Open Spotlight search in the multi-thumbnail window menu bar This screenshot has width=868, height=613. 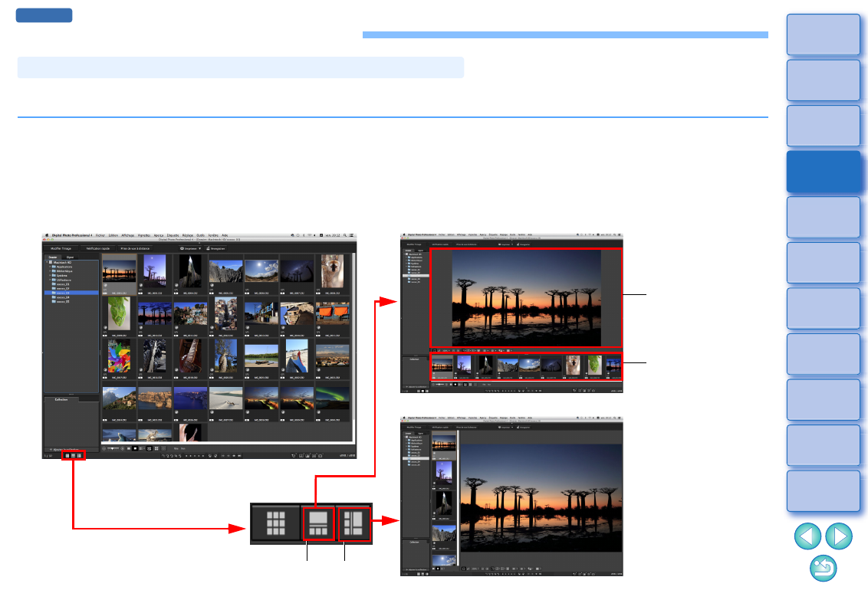point(345,235)
